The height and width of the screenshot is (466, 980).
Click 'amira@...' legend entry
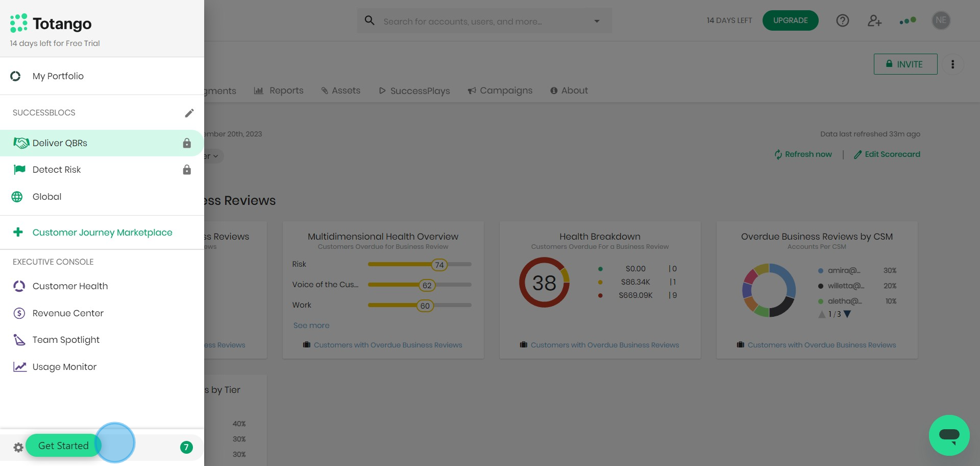[x=844, y=270]
